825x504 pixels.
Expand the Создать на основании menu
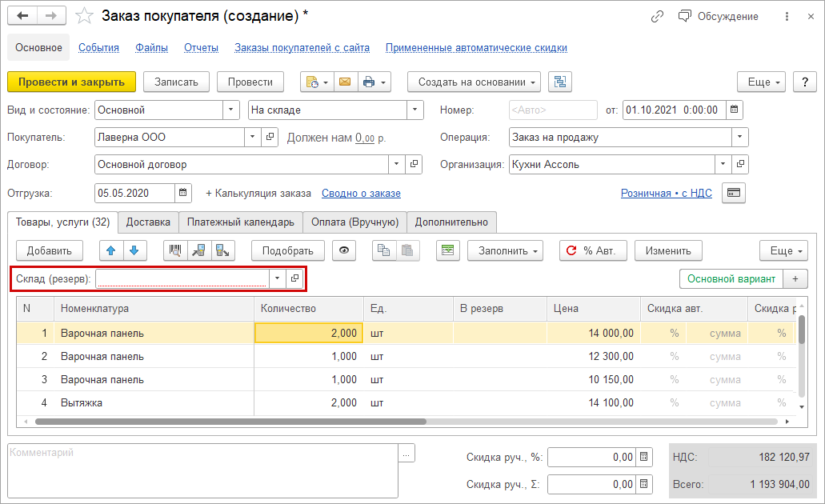(x=474, y=82)
